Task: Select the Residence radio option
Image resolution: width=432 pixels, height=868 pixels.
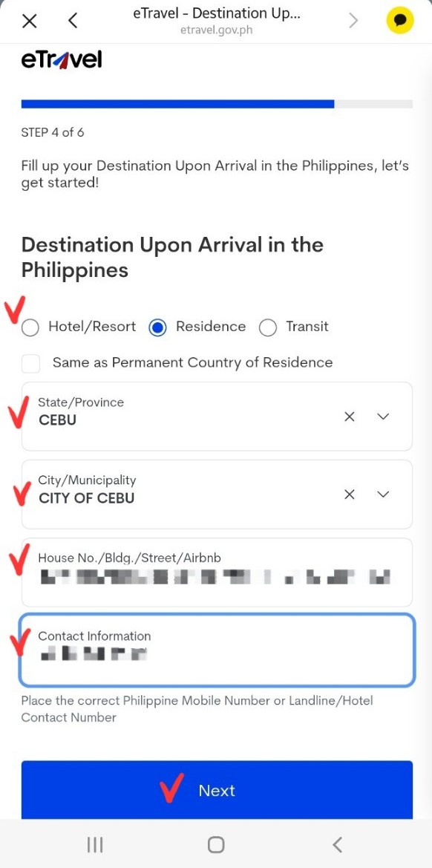Action: coord(157,328)
